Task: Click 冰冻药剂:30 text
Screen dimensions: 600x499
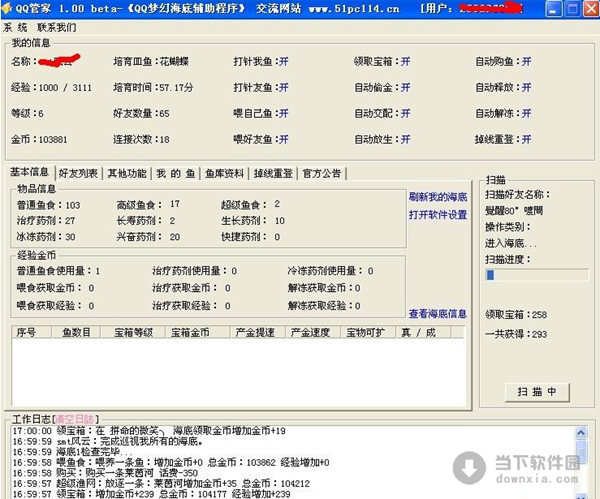Action: click(x=46, y=237)
